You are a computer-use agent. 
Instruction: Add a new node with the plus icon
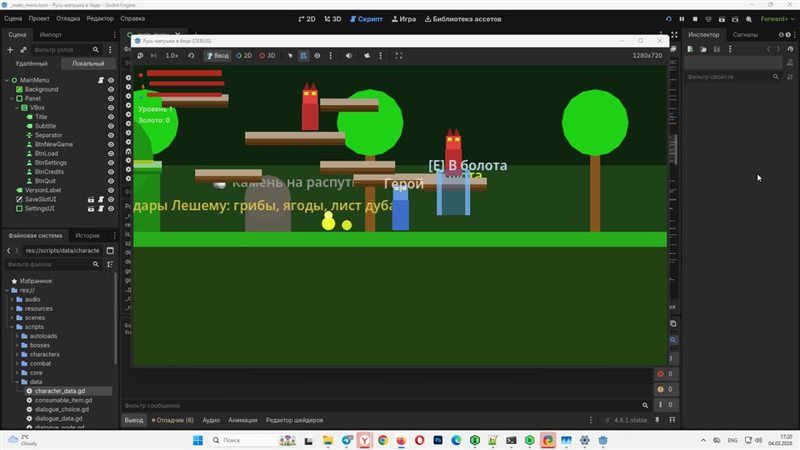10,49
